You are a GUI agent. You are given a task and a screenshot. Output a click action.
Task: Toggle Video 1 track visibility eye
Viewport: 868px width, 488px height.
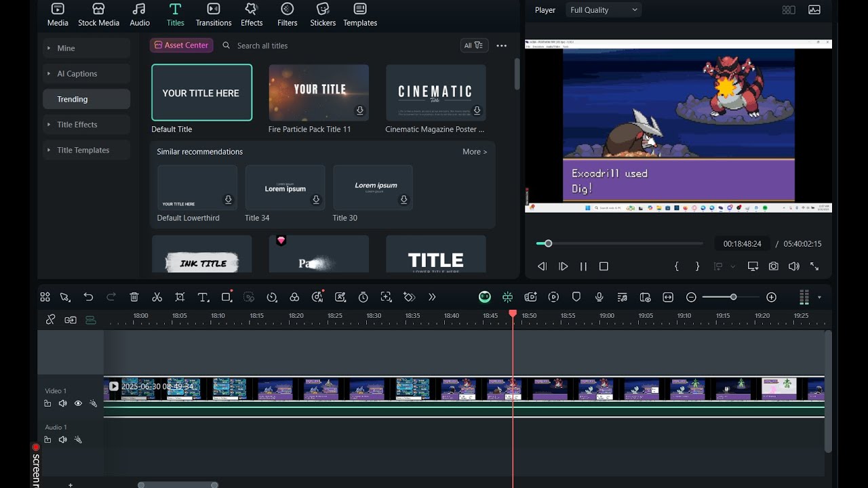point(78,403)
